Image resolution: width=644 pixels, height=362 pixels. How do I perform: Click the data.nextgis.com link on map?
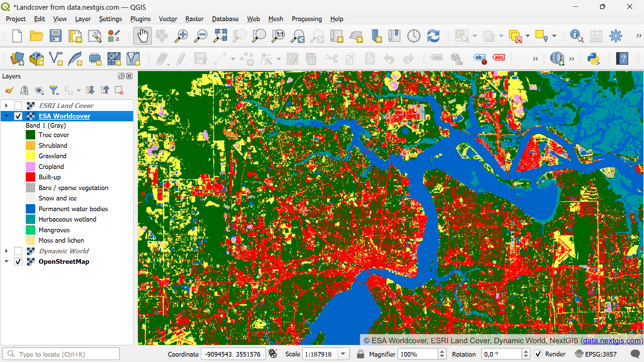[612, 341]
